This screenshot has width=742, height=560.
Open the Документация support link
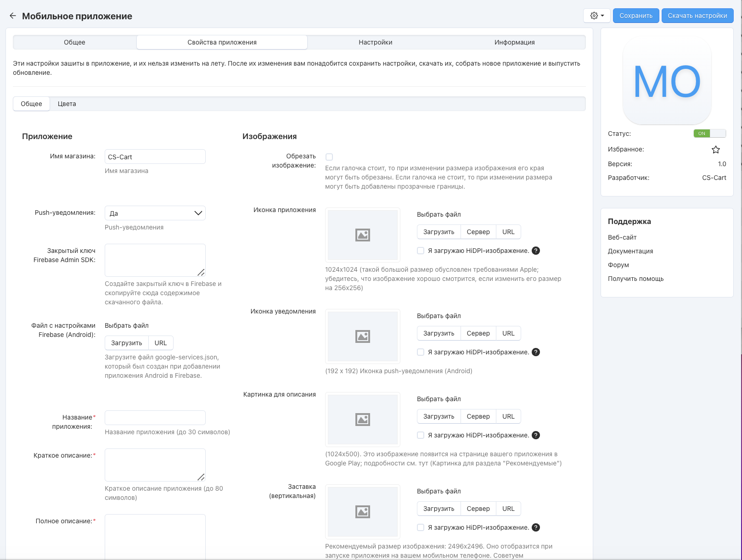pos(630,251)
